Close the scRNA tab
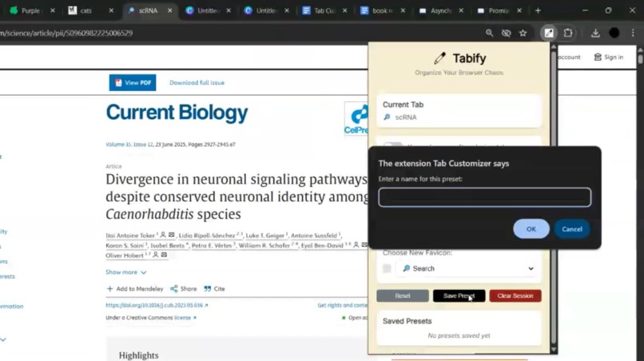The width and height of the screenshot is (644, 361). (x=170, y=10)
